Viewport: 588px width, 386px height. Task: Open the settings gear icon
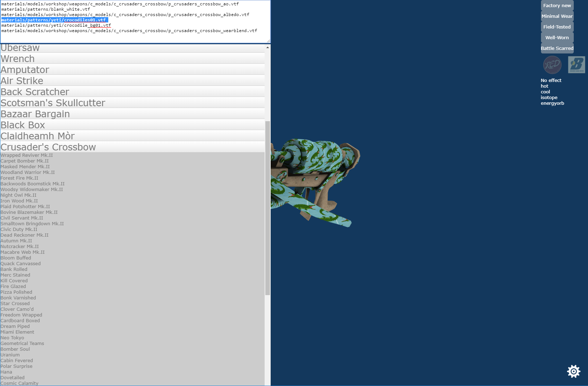click(573, 371)
